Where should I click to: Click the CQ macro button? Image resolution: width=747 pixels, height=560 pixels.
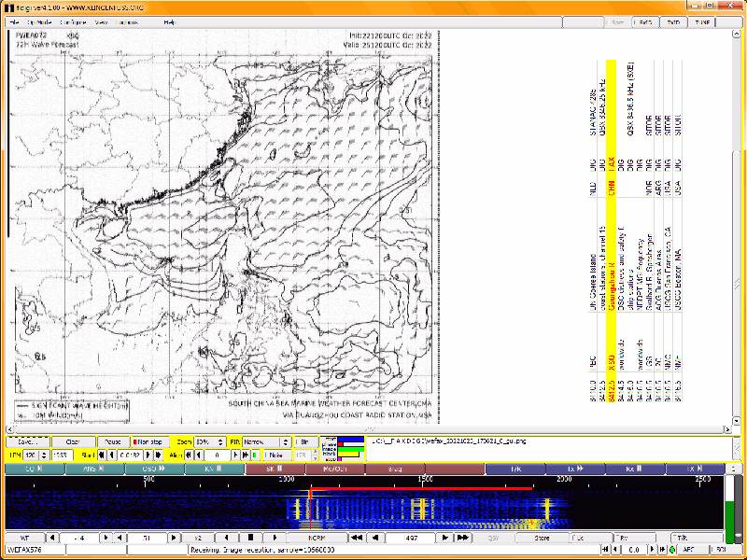[x=34, y=469]
